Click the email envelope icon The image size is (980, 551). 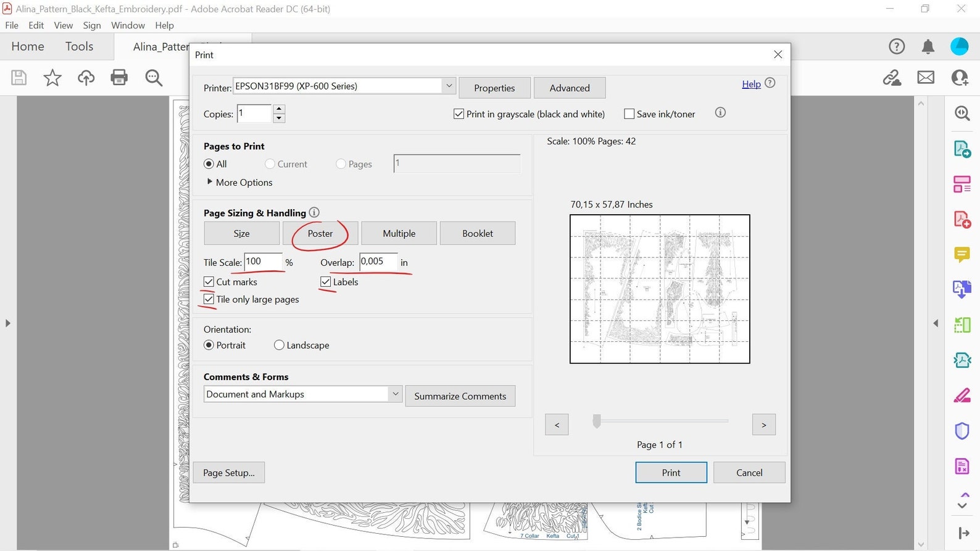click(x=926, y=77)
